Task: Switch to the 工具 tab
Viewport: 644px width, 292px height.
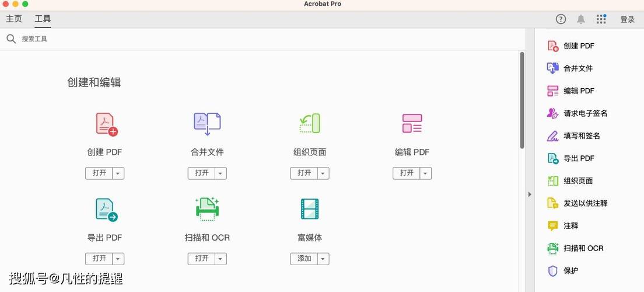Action: [43, 19]
